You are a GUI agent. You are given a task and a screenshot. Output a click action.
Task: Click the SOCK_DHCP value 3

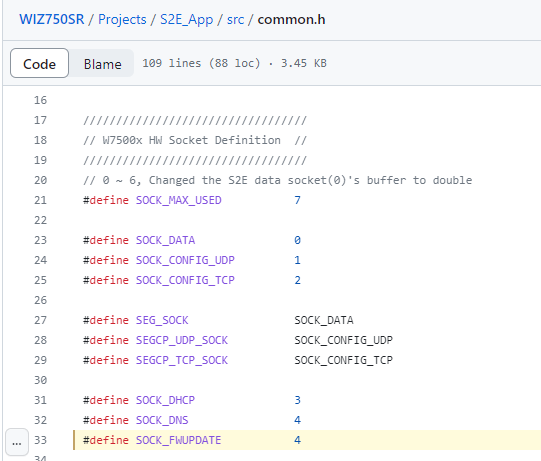click(297, 401)
